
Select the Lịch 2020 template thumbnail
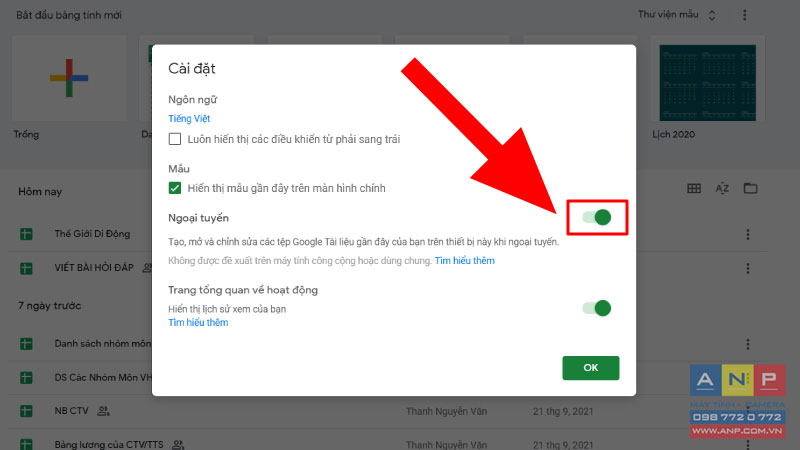click(x=708, y=82)
